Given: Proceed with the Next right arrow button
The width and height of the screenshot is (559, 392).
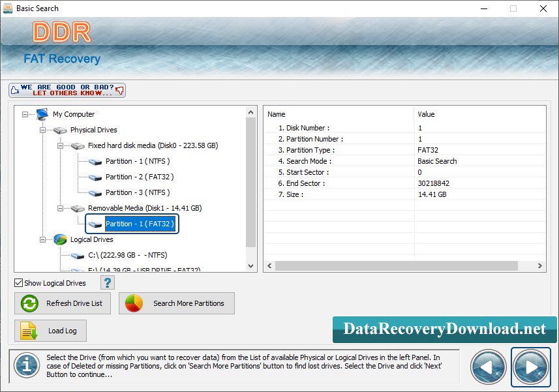Looking at the screenshot, I should (x=531, y=367).
